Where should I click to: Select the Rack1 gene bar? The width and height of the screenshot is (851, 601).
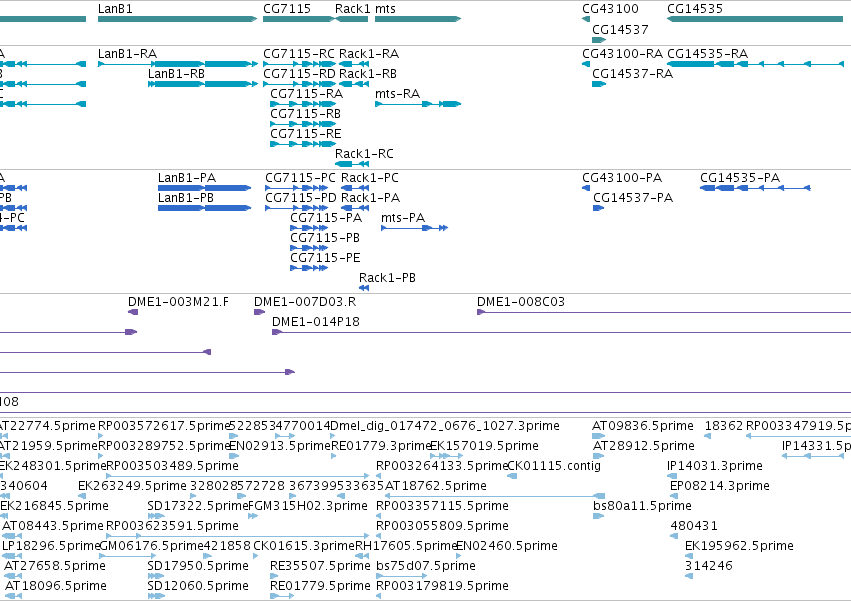coord(352,19)
